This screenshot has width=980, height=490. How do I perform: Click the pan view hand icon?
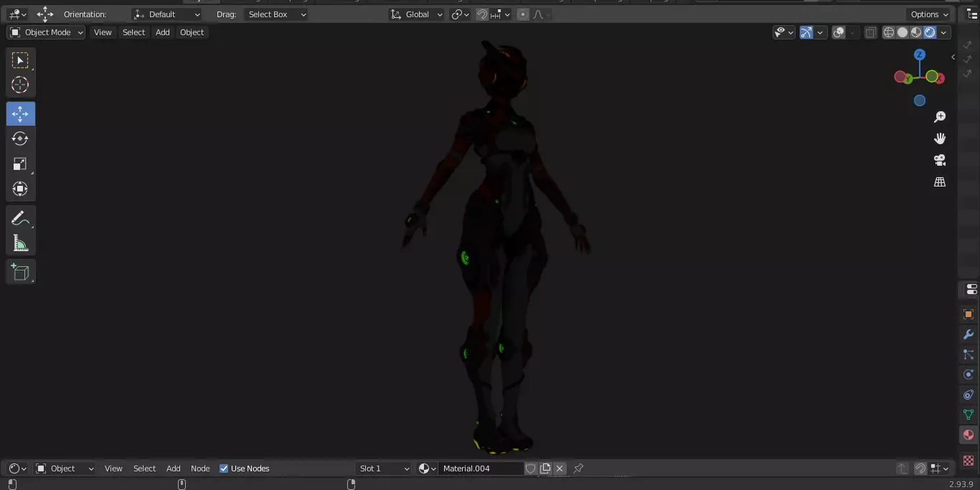pos(940,138)
